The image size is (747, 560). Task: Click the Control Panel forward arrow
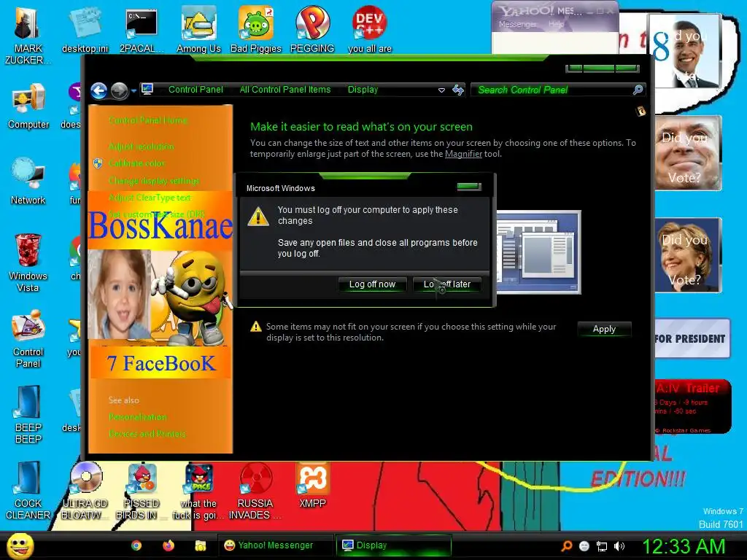119,90
